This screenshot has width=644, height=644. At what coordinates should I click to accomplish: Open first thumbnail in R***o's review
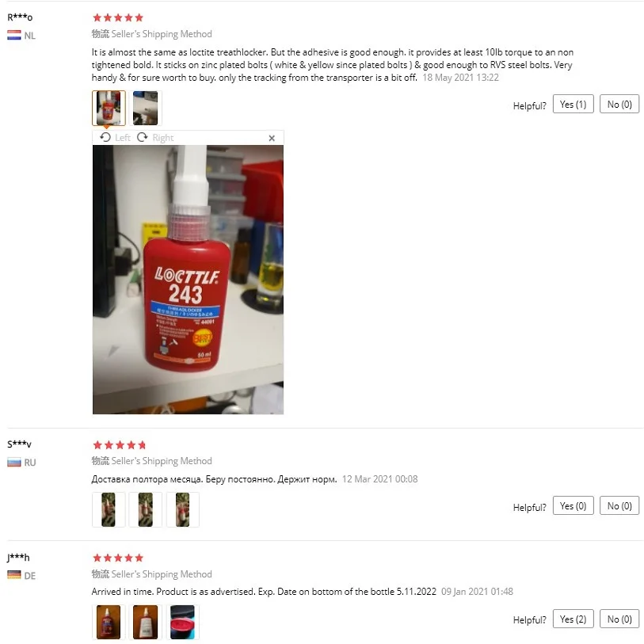[109, 108]
